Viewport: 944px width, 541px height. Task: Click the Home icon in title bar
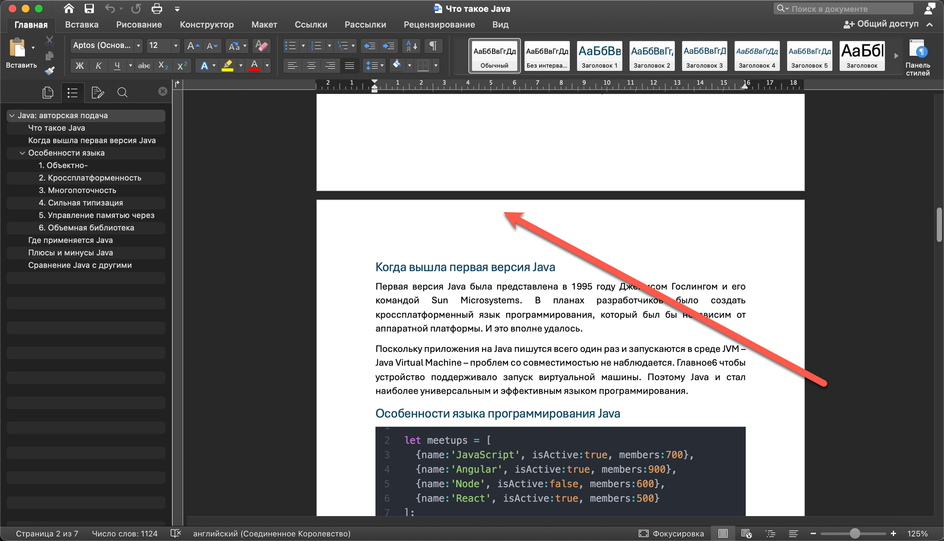(x=69, y=8)
